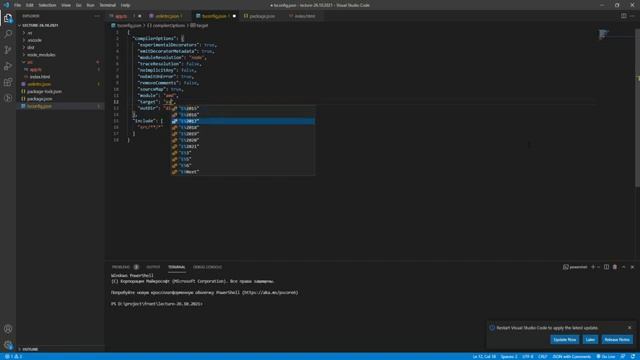Open the Terminal menu
640x360 pixels.
(x=108, y=5)
